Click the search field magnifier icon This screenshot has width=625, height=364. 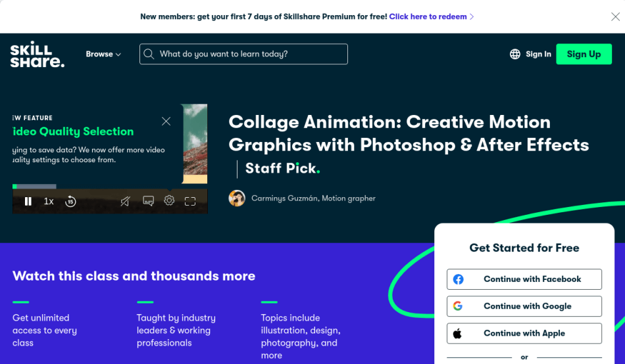pos(149,54)
